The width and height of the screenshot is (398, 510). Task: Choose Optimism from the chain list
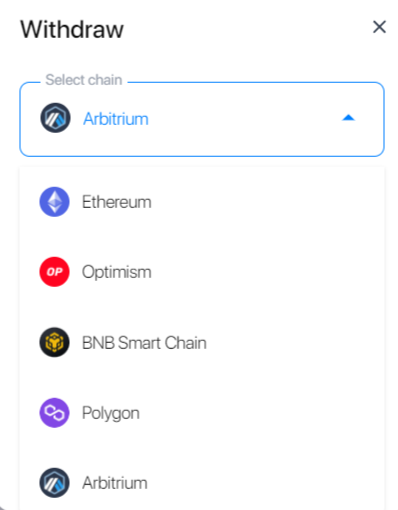pyautogui.click(x=117, y=272)
